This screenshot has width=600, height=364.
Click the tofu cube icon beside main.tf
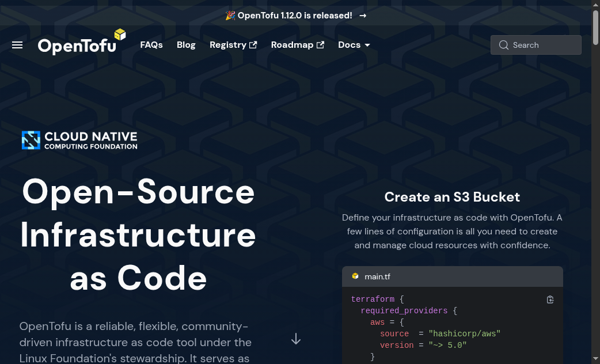355,276
